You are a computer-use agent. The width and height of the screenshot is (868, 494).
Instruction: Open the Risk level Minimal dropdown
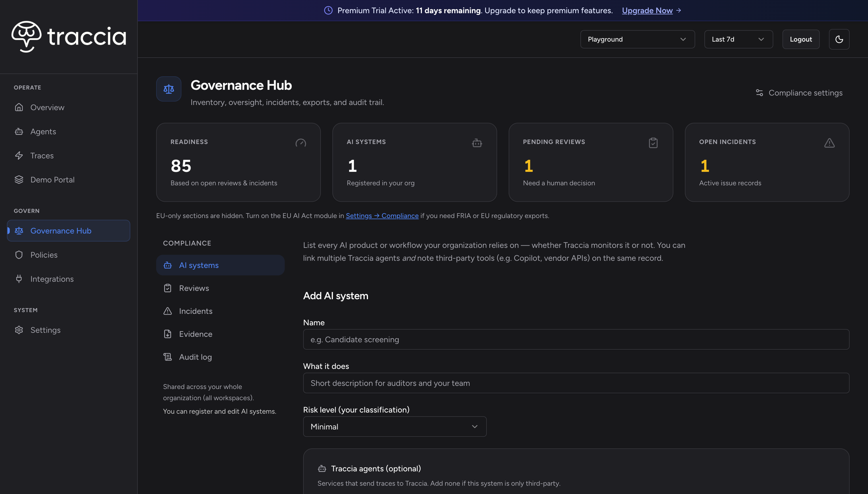(x=394, y=427)
